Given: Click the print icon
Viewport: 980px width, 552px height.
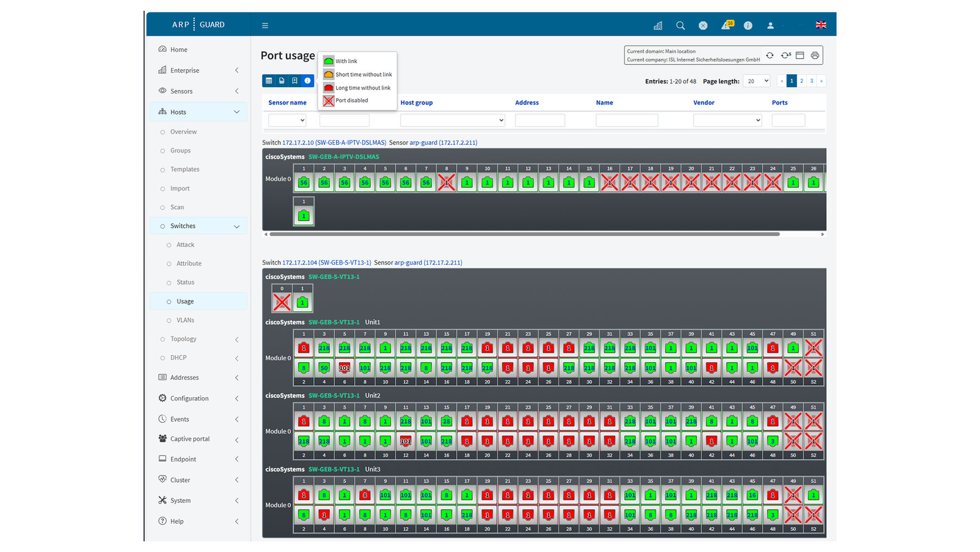Looking at the screenshot, I should [x=814, y=56].
